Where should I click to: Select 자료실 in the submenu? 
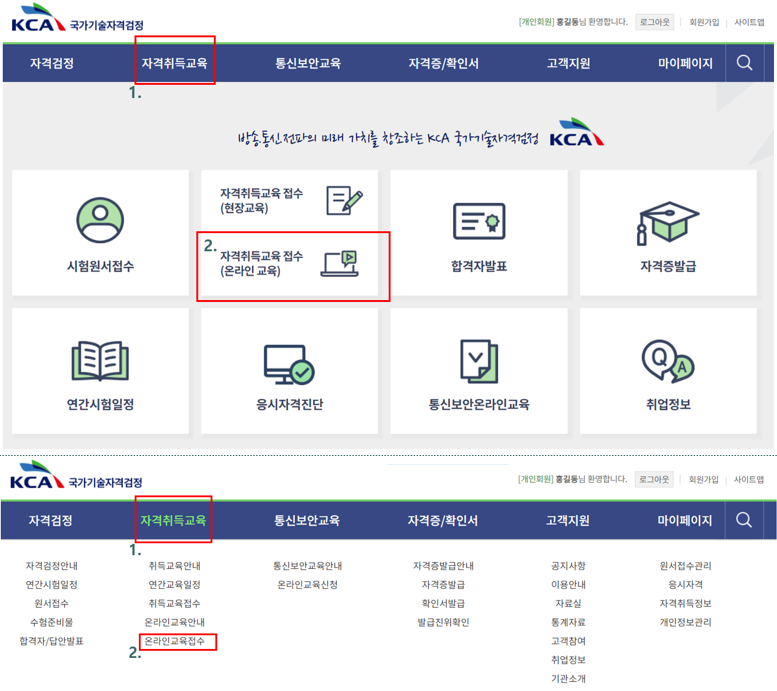point(568,603)
